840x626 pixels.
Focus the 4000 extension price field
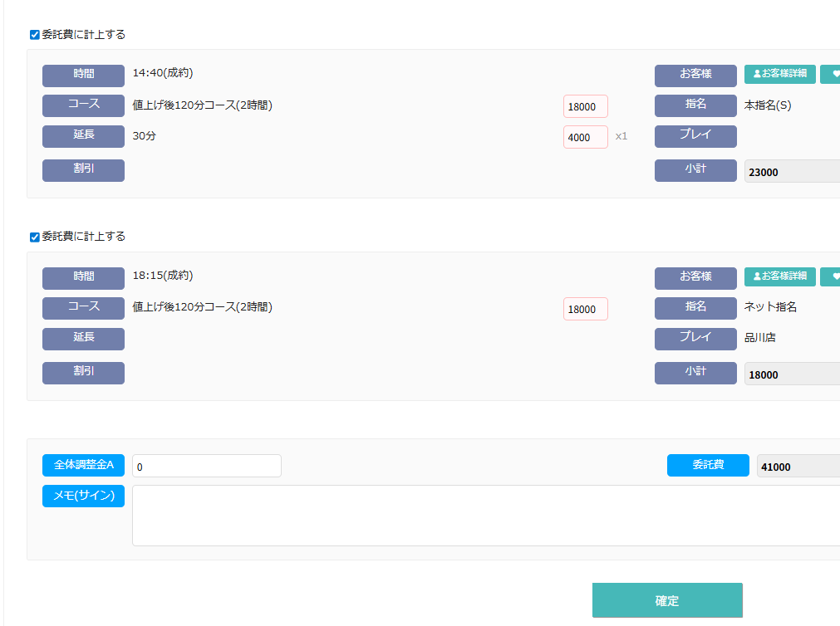[x=585, y=137]
